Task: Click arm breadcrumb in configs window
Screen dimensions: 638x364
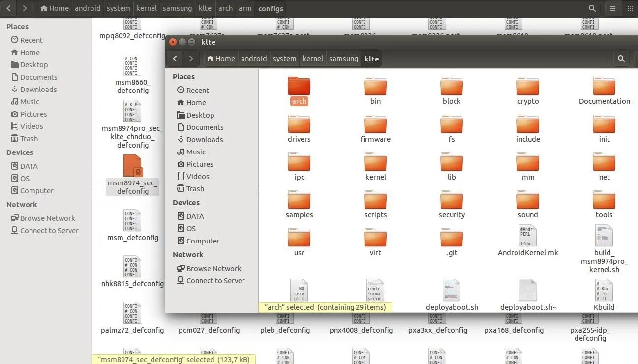Action: [x=245, y=8]
